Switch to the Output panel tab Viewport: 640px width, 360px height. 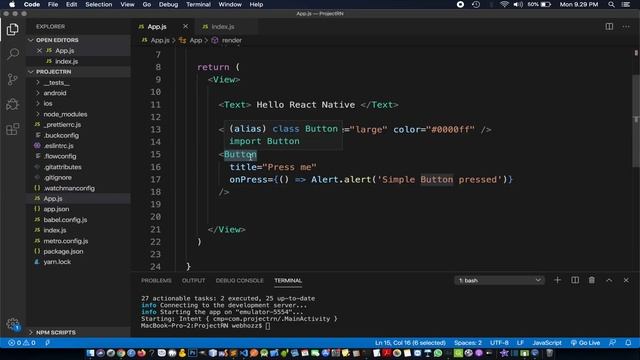(193, 280)
